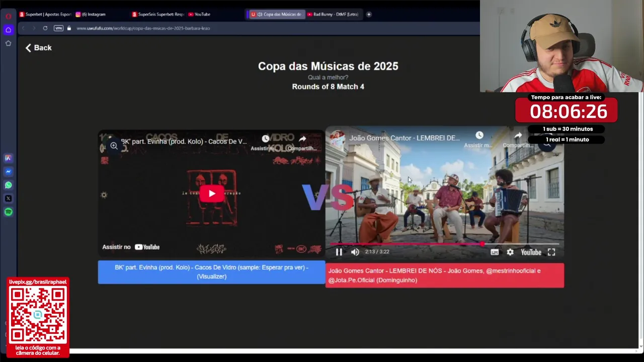Switch to the Instagram tab
644x362 pixels.
pos(91,14)
